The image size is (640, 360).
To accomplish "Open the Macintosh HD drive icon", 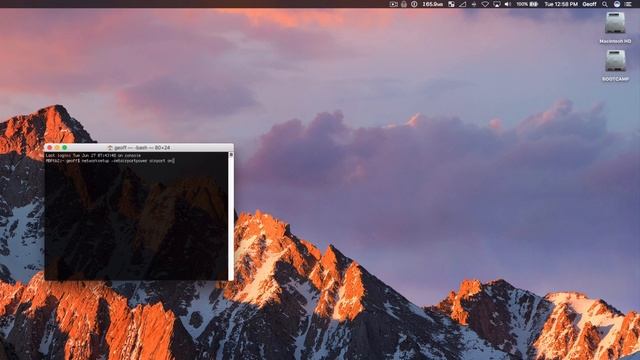I will [615, 23].
